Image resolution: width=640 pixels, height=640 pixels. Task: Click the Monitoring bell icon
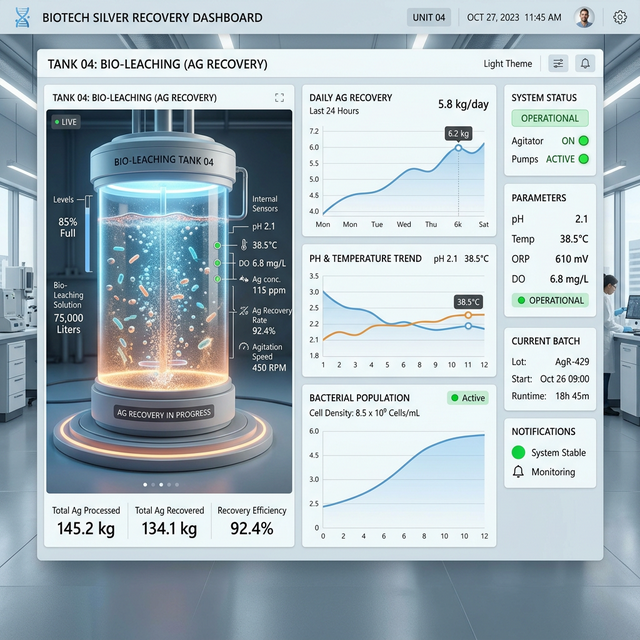(518, 472)
